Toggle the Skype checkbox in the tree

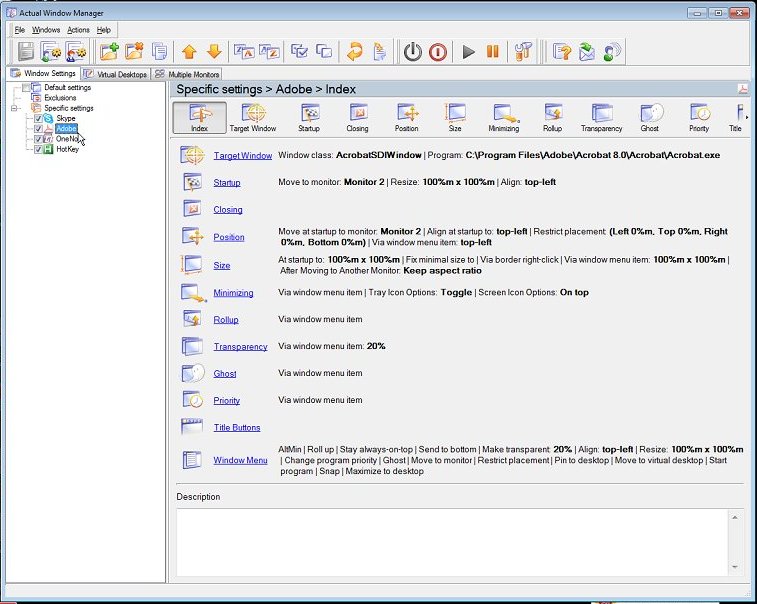(38, 118)
